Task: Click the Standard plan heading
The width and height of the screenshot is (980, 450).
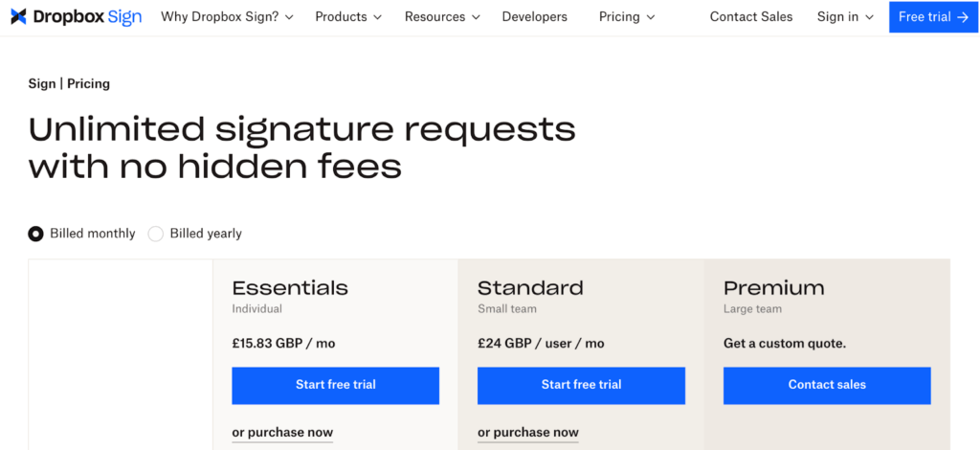Action: tap(530, 288)
